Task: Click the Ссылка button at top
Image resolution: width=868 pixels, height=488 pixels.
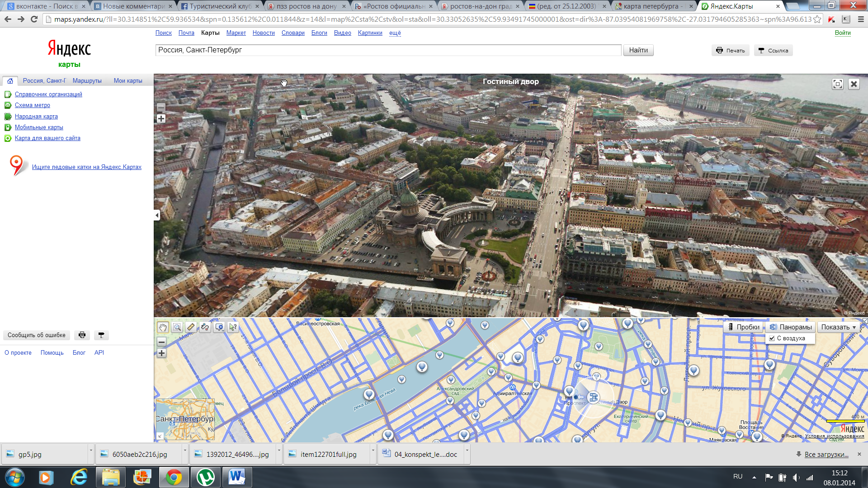Action: click(773, 51)
